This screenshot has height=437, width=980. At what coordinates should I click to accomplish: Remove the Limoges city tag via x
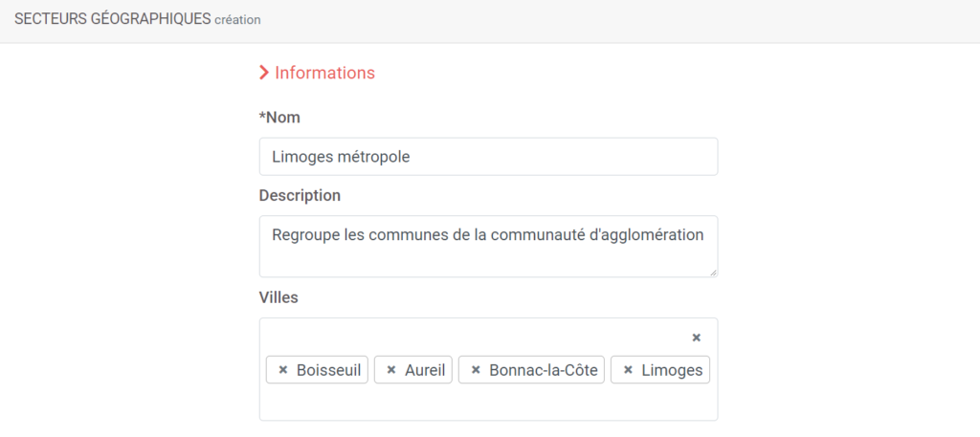(x=628, y=370)
